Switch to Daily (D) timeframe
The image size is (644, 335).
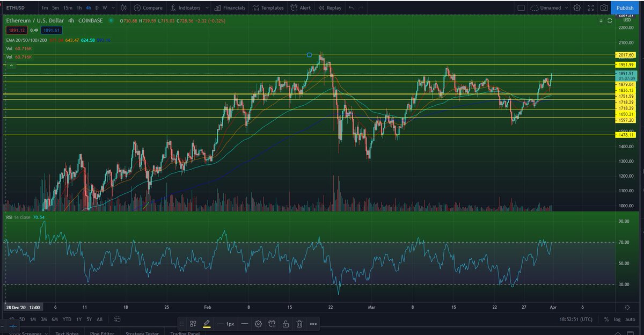97,8
